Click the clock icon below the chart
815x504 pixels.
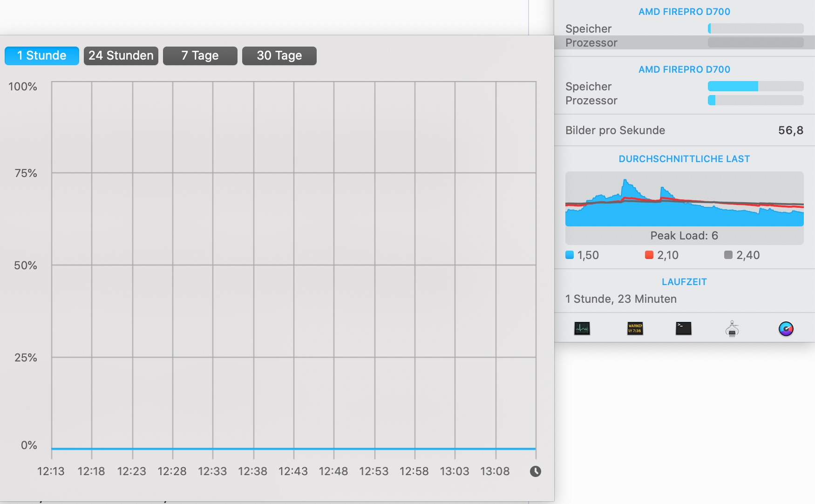coord(536,471)
